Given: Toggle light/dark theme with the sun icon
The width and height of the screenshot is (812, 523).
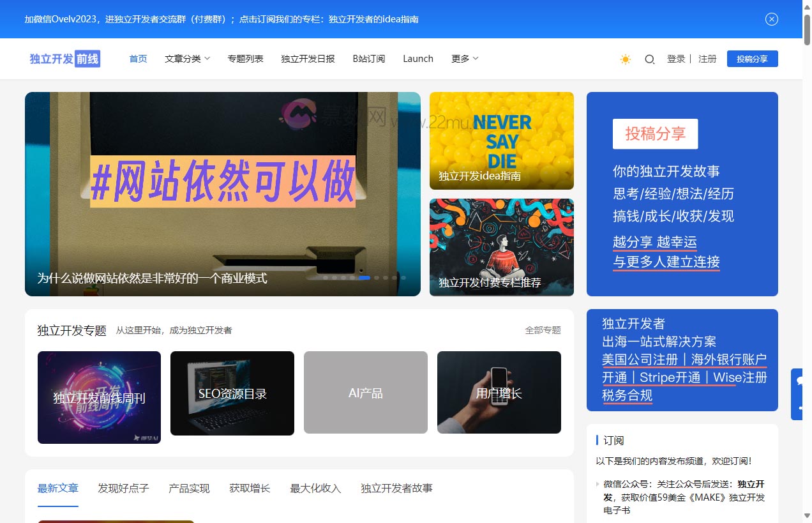Looking at the screenshot, I should (624, 59).
